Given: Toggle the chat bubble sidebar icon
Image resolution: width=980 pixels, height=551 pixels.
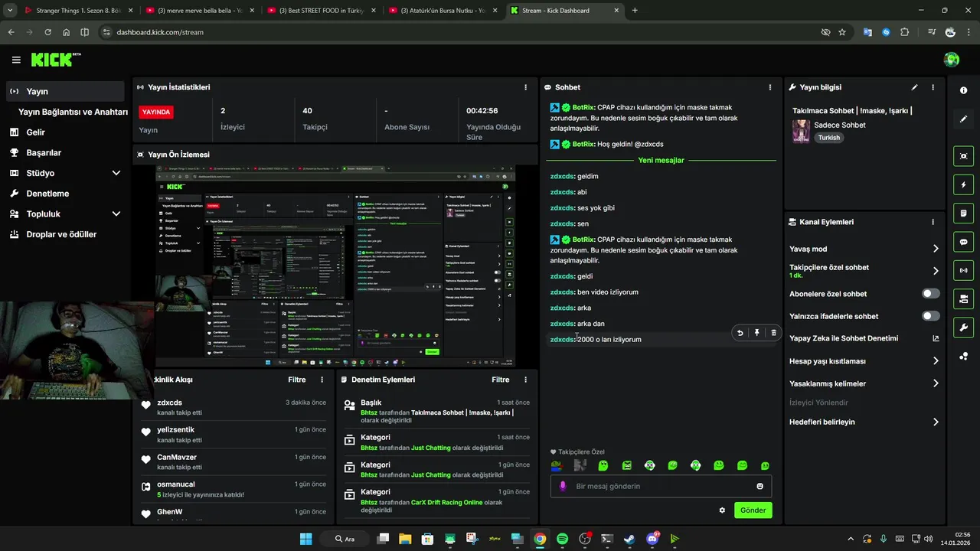Looking at the screenshot, I should click(963, 242).
